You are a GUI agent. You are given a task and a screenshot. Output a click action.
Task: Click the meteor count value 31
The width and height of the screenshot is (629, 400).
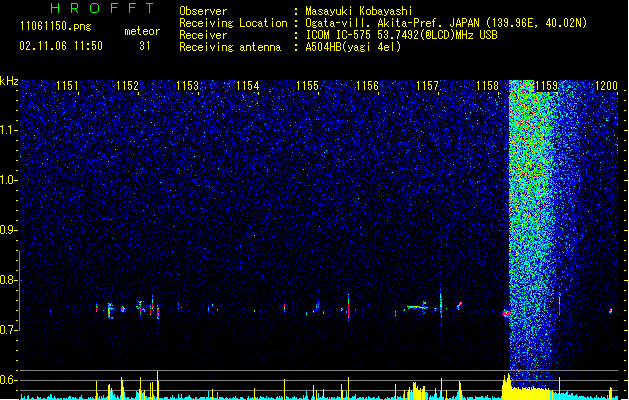pyautogui.click(x=145, y=46)
